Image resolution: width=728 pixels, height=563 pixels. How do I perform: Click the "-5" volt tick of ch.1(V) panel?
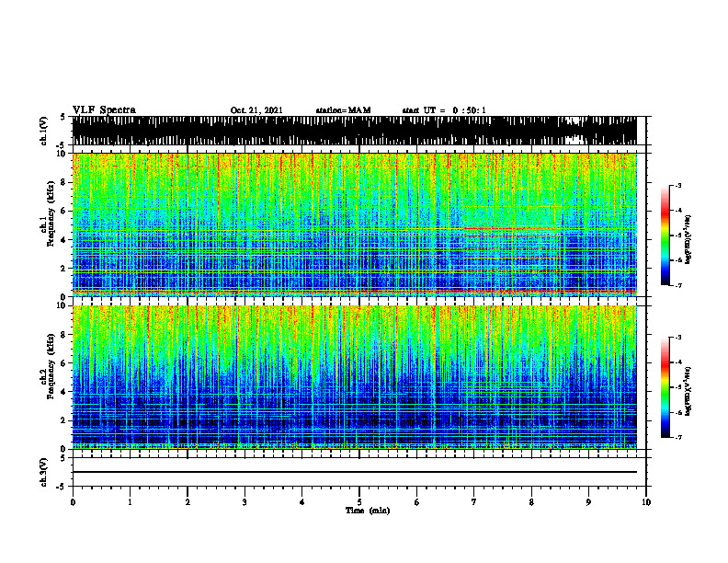pyautogui.click(x=62, y=145)
